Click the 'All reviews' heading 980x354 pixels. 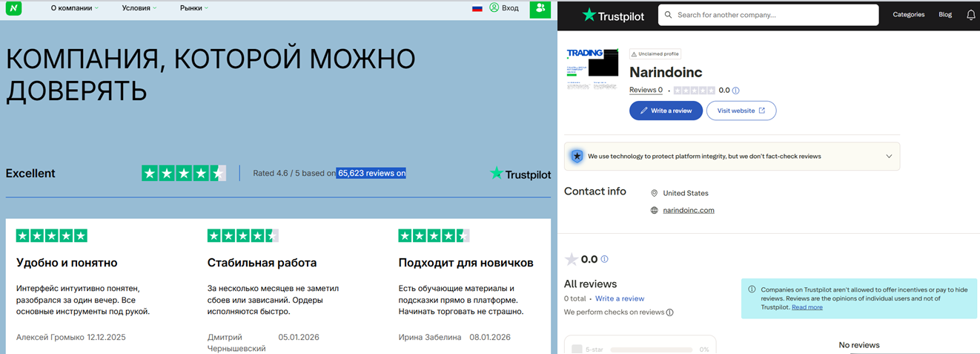[590, 283]
